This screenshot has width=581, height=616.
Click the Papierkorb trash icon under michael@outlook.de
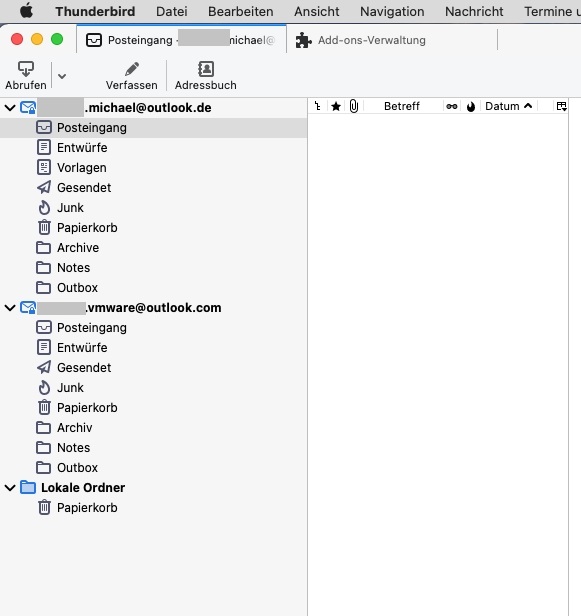[x=44, y=227]
